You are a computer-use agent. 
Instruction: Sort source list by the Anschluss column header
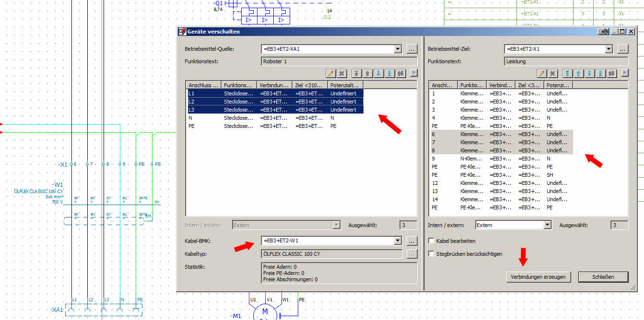(204, 85)
